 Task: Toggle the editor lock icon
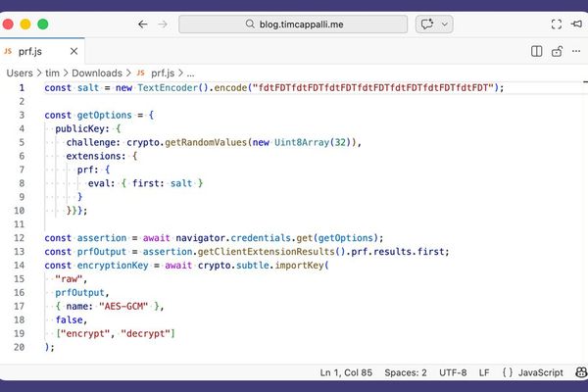tap(556, 51)
